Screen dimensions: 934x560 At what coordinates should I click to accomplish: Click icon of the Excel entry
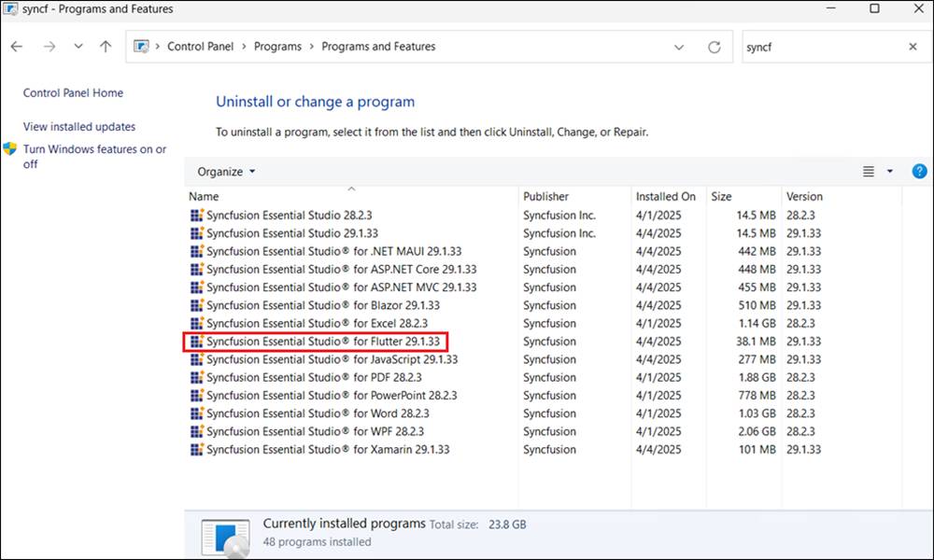pyautogui.click(x=196, y=324)
